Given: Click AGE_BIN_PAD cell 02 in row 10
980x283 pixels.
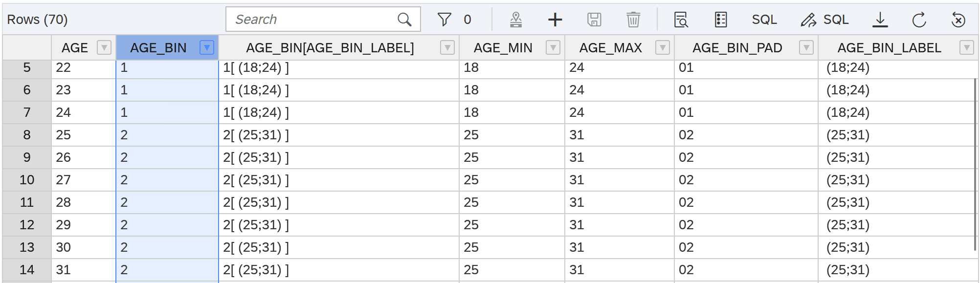Looking at the screenshot, I should click(746, 180).
